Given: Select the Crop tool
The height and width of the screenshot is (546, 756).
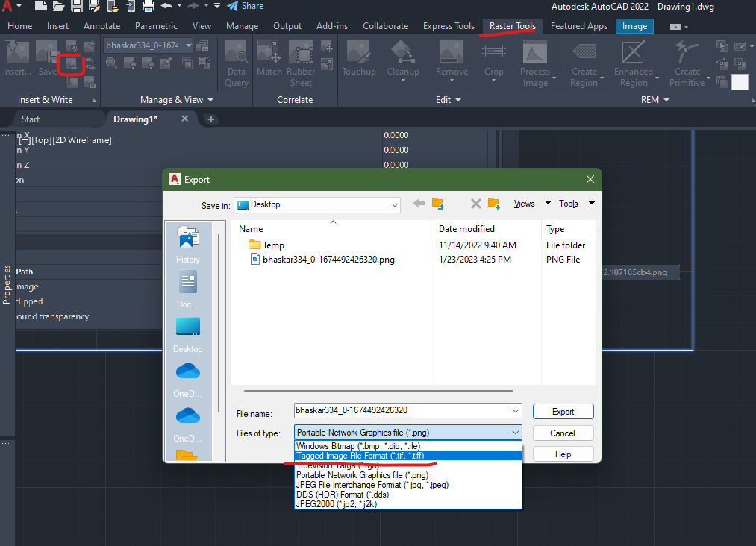Looking at the screenshot, I should (x=493, y=63).
